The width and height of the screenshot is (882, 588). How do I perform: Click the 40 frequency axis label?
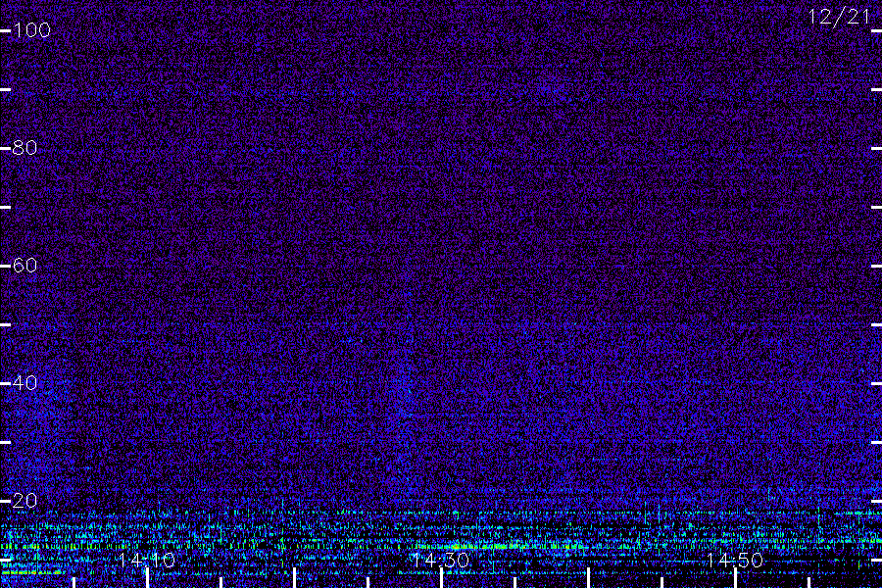(24, 382)
